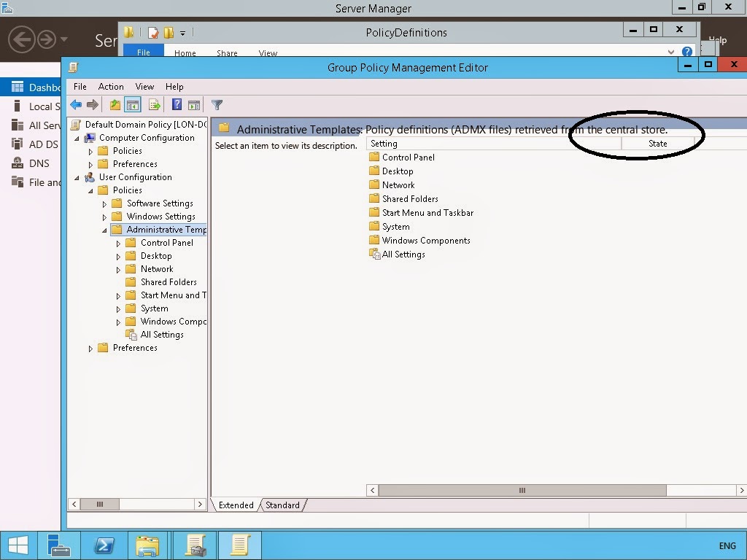Select All Settings in Setting list
The image size is (747, 560).
tap(398, 254)
